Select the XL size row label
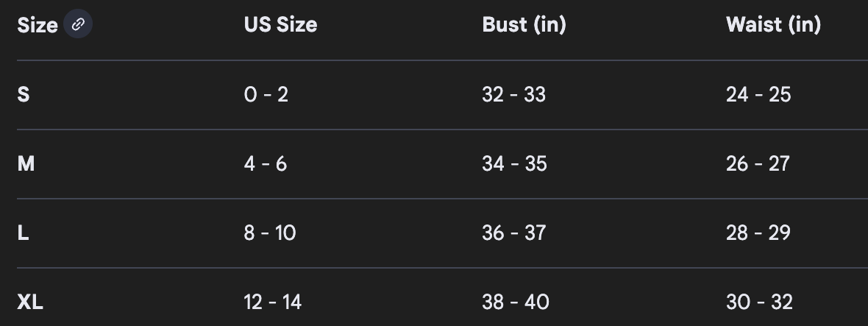The width and height of the screenshot is (868, 326). click(30, 302)
